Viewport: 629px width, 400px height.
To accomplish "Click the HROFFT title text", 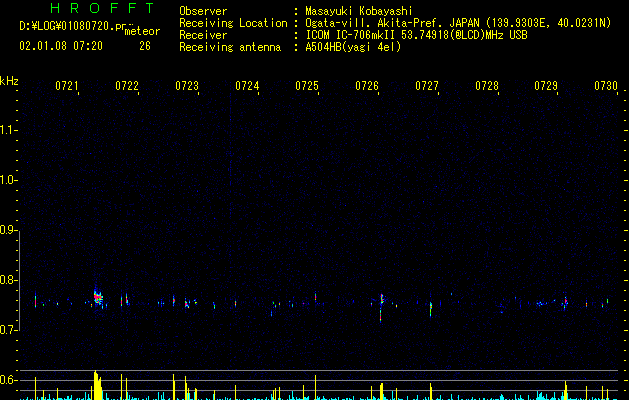I will pyautogui.click(x=102, y=8).
